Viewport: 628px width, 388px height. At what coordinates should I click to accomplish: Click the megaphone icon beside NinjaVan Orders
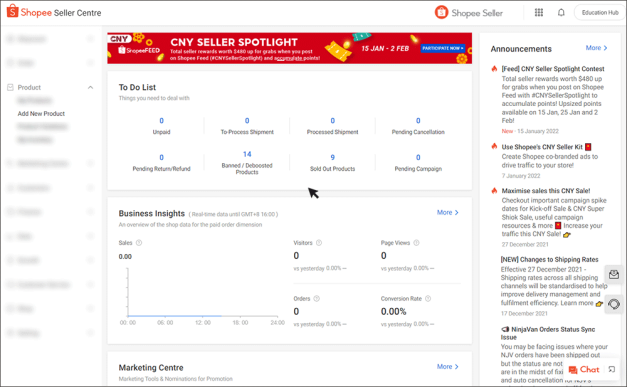(x=505, y=329)
